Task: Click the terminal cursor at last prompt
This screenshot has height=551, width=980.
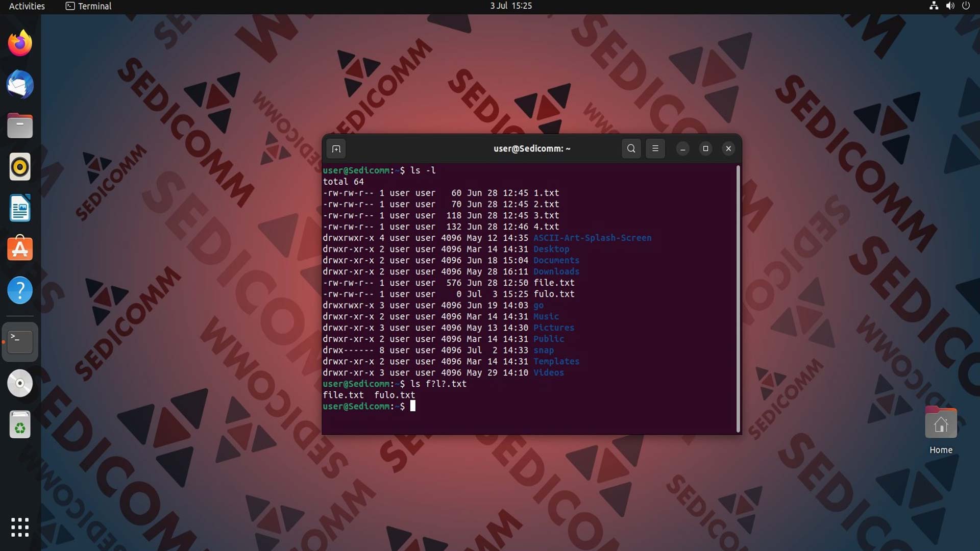Action: click(413, 406)
